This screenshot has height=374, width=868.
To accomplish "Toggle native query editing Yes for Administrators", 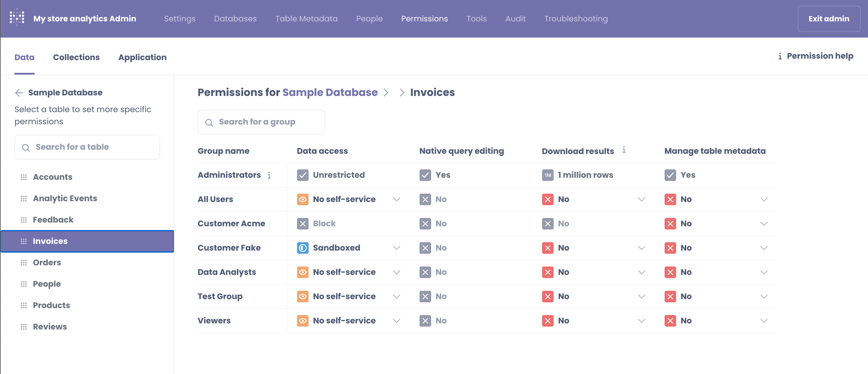I will (x=425, y=175).
